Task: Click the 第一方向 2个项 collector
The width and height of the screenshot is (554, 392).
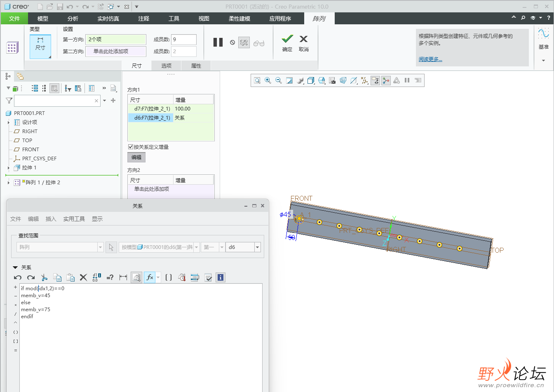Action: point(116,40)
